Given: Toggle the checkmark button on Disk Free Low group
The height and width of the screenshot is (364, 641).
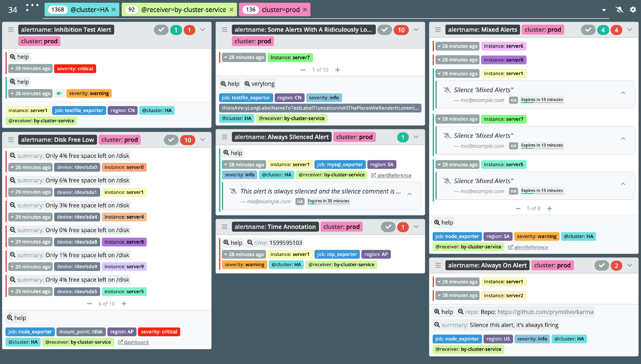Looking at the screenshot, I should coord(171,140).
